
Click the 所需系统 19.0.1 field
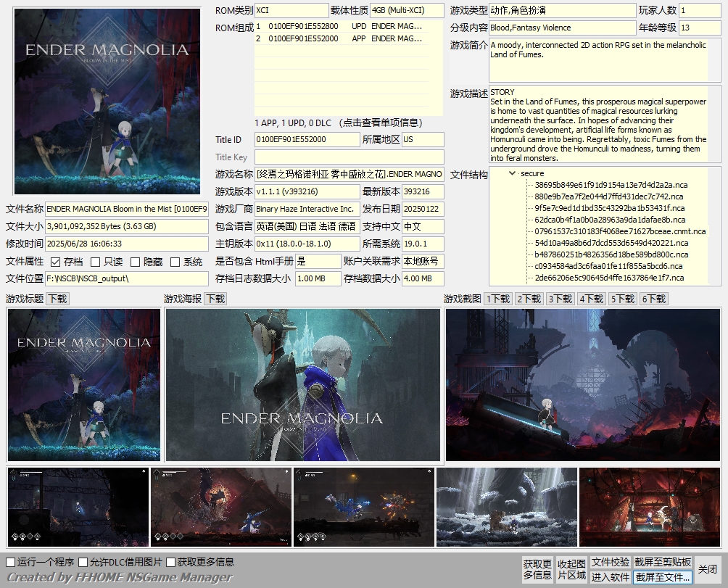coord(423,244)
